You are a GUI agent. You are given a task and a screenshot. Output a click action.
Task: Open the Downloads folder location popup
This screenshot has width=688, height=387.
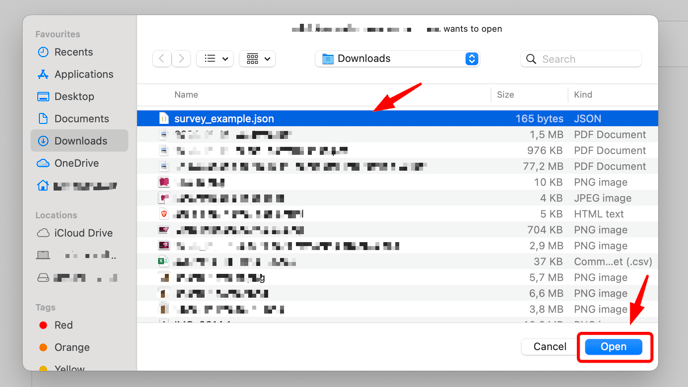coord(398,59)
